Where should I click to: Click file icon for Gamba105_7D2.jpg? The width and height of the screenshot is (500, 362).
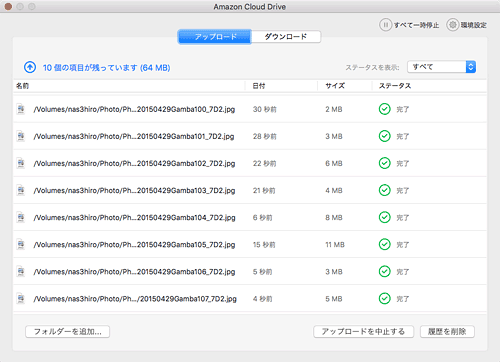pyautogui.click(x=21, y=244)
